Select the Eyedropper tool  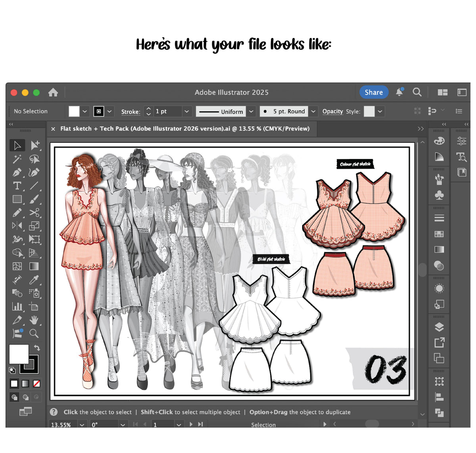[x=35, y=280]
